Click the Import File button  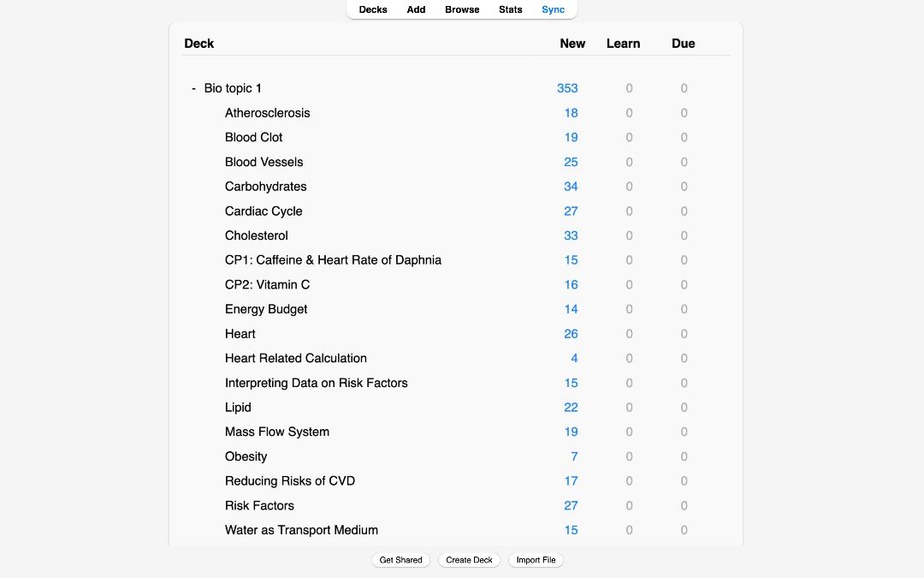click(536, 560)
